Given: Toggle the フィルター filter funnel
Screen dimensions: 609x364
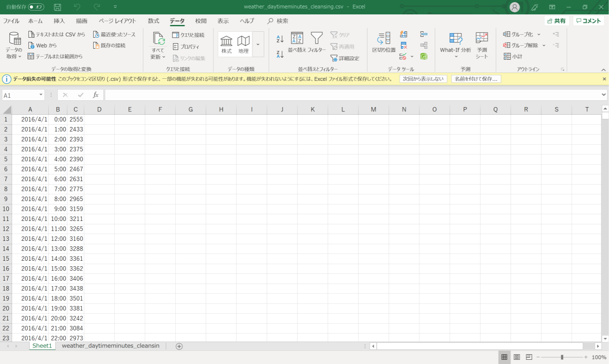Looking at the screenshot, I should [x=317, y=42].
